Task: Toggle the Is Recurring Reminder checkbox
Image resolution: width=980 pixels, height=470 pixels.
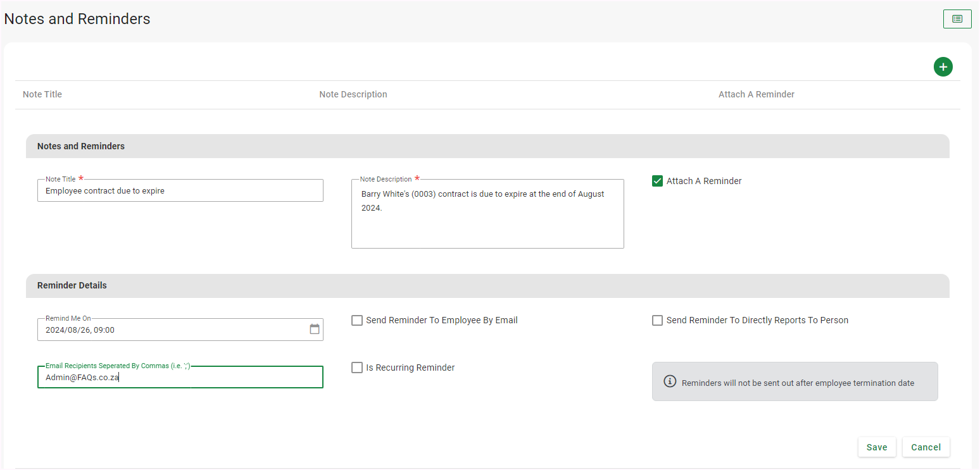Action: (357, 368)
